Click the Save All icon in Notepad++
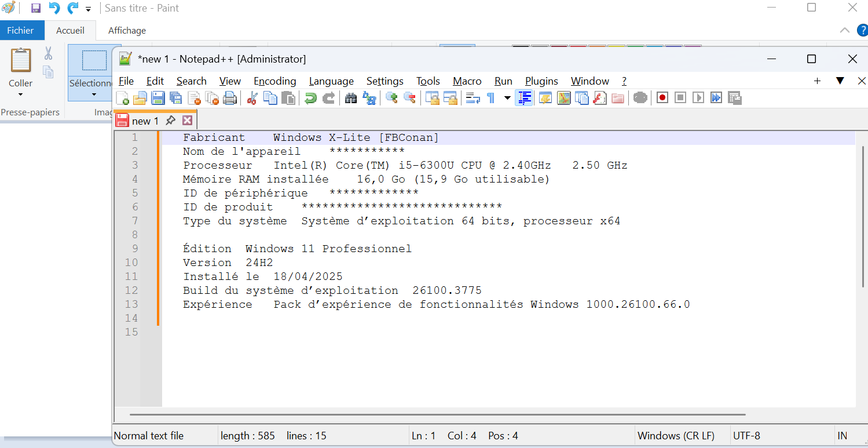This screenshot has width=868, height=448. pyautogui.click(x=176, y=98)
